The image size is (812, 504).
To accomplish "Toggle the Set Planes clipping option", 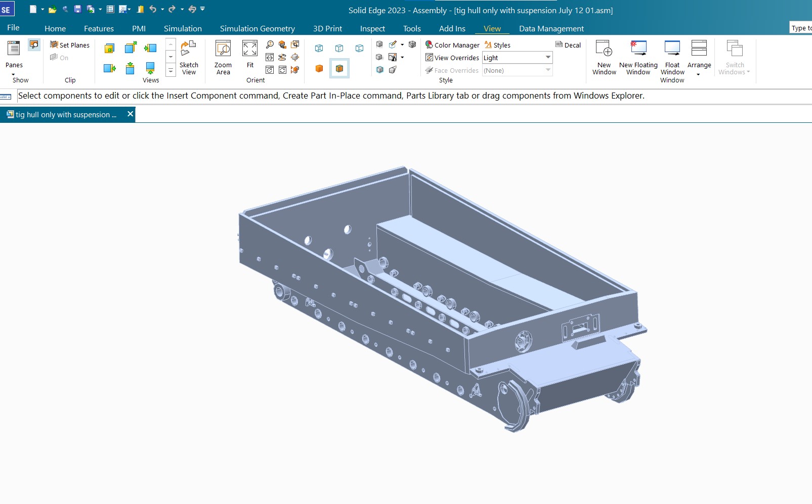I will pyautogui.click(x=70, y=45).
